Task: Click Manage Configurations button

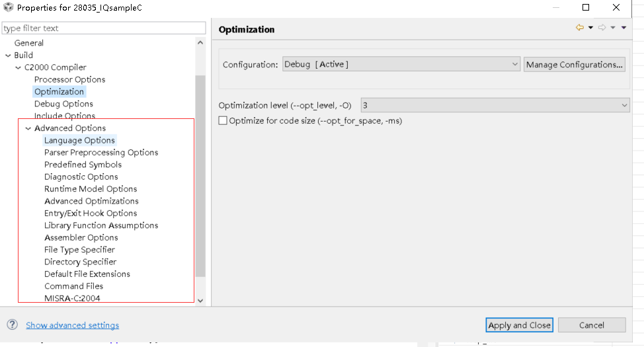Action: pos(575,64)
